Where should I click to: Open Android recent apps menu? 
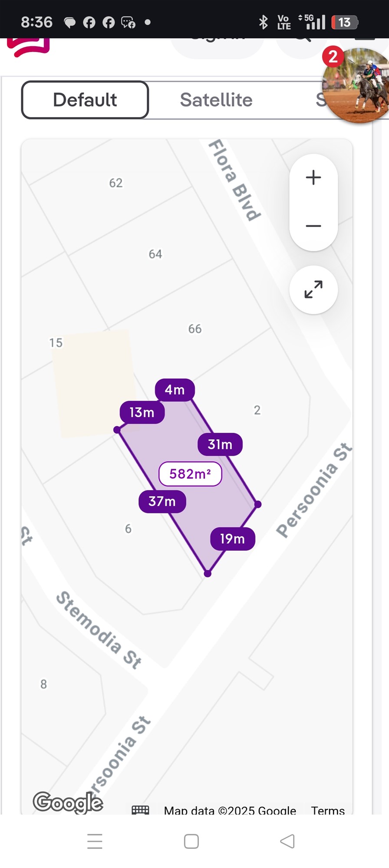95,842
